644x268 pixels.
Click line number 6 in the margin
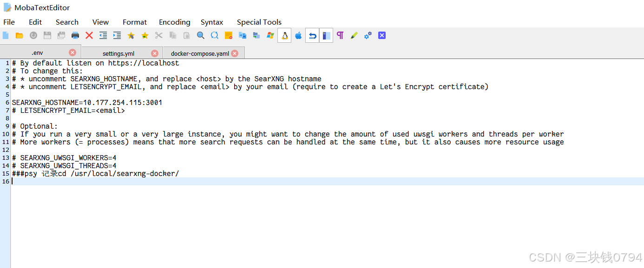pos(7,102)
